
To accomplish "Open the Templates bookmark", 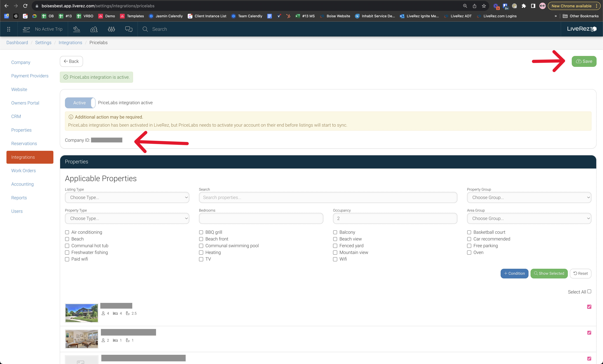I will coord(132,16).
